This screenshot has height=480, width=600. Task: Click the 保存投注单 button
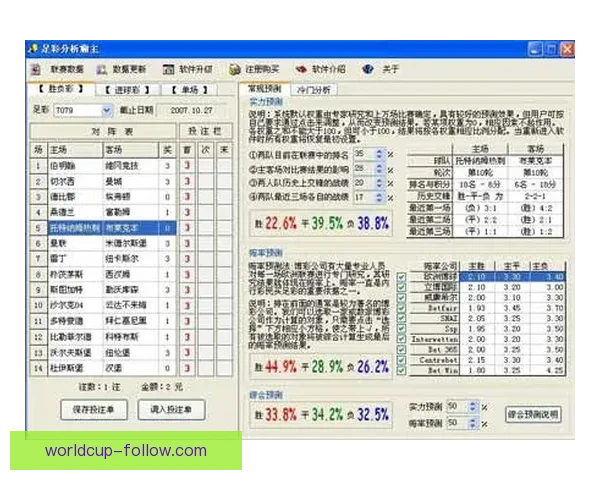pos(94,410)
